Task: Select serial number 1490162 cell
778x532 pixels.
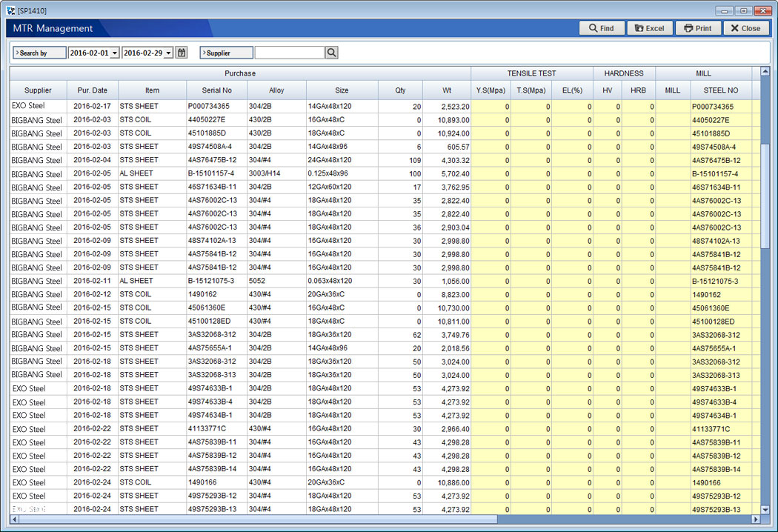Action: pyautogui.click(x=217, y=294)
